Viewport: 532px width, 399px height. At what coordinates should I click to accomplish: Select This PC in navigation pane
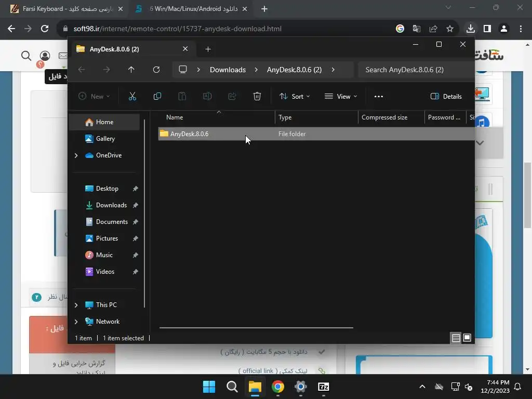(106, 304)
